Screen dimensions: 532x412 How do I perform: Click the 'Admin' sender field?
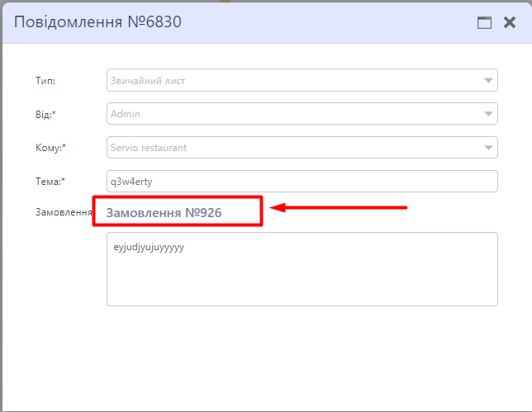pyautogui.click(x=289, y=114)
